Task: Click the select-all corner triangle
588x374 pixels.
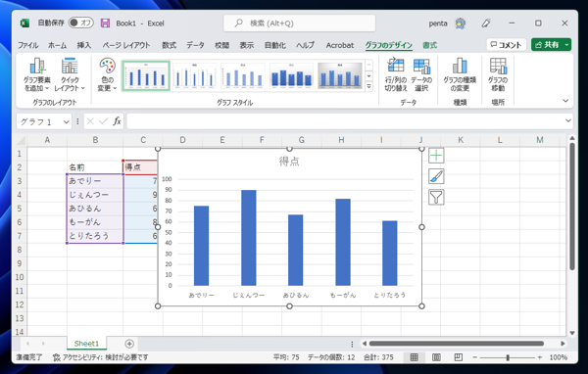Action: point(22,141)
